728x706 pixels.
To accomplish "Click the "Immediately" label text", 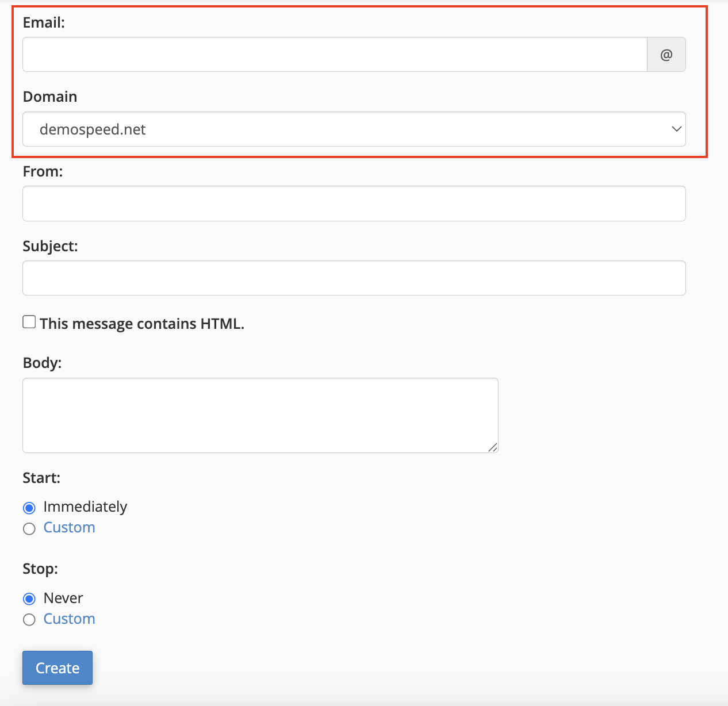I will coord(85,507).
